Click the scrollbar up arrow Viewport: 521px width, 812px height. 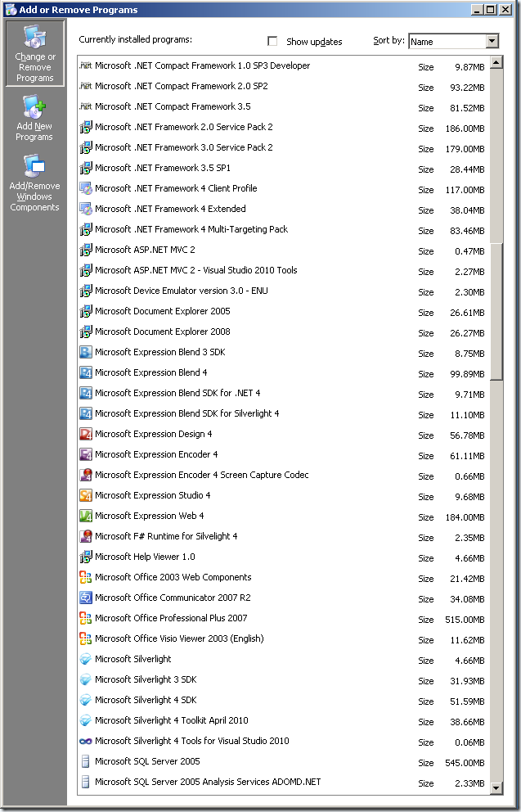pos(496,63)
